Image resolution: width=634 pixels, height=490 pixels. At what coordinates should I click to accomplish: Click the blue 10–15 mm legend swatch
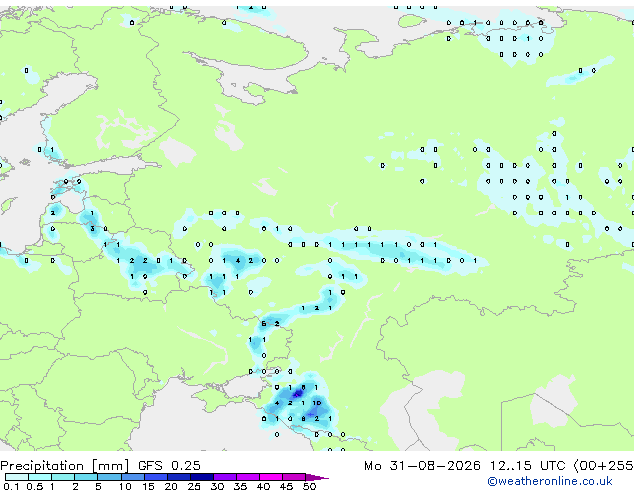click(133, 477)
